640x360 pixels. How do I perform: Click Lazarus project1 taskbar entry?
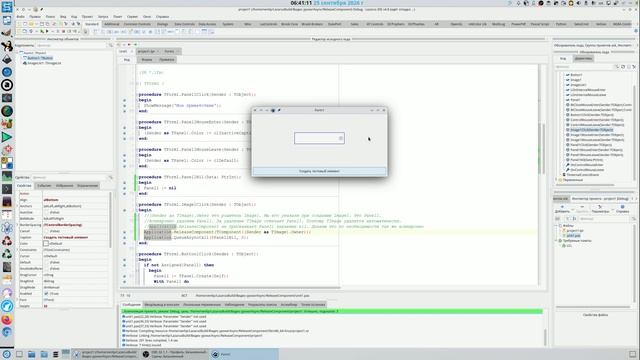(105, 354)
